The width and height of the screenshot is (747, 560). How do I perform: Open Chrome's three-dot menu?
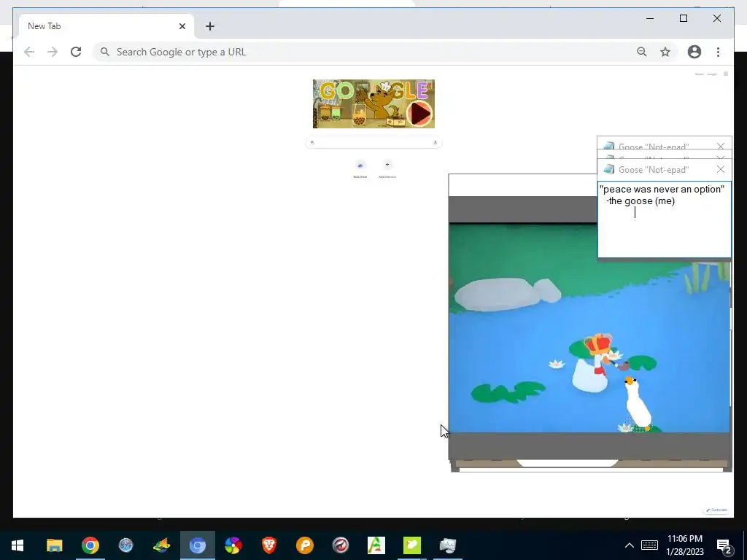718,52
